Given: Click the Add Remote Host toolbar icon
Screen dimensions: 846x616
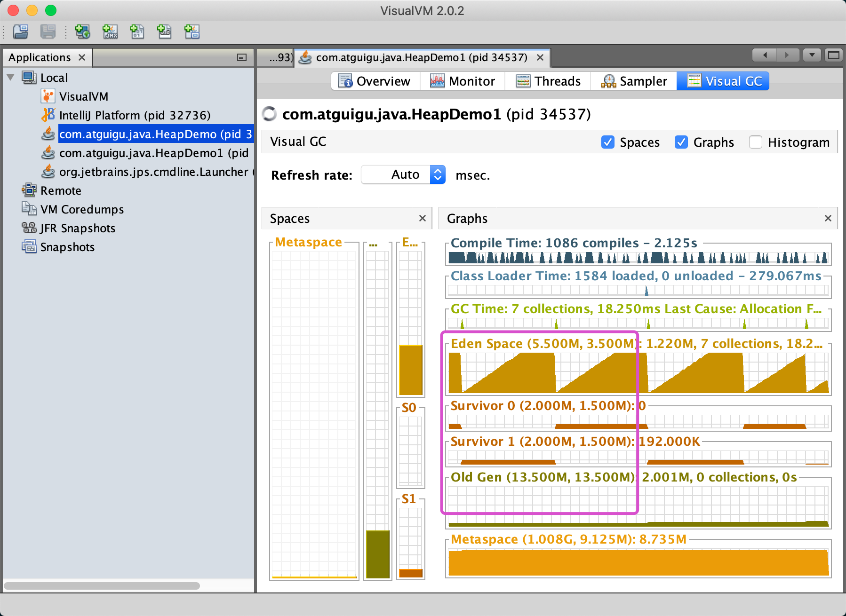Looking at the screenshot, I should [x=82, y=32].
